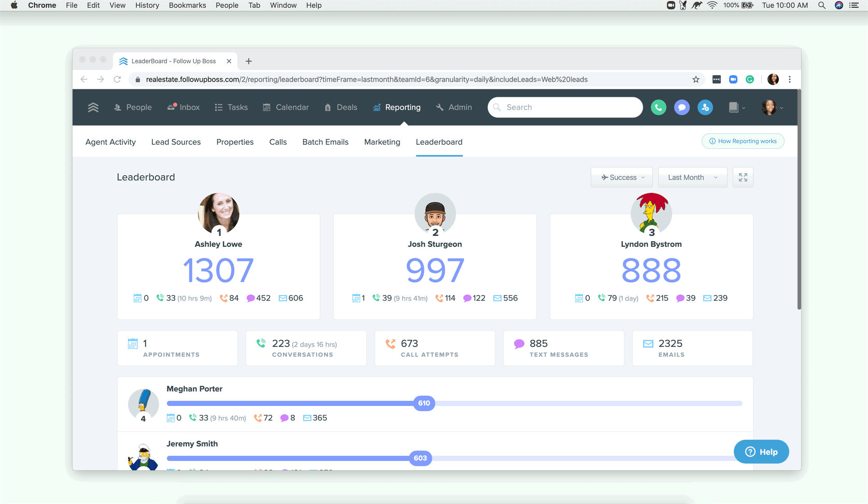Click Jeremy Smith's name
This screenshot has height=504, width=868.
pos(192,444)
